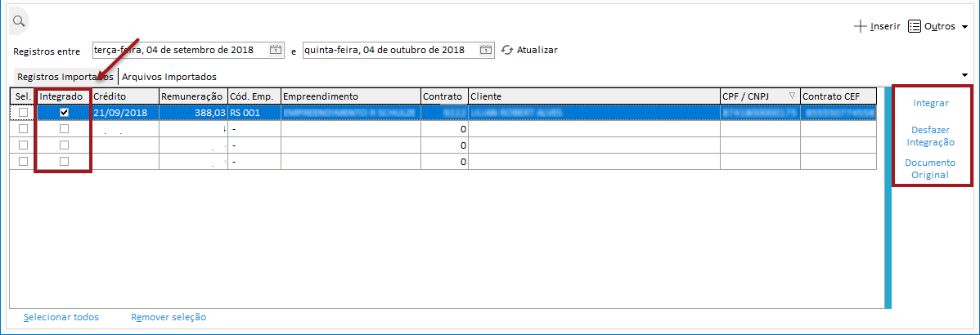The image size is (980, 335).
Task: Toggle Integrado checkbox in the 21/09/2018 row
Action: pos(64,113)
